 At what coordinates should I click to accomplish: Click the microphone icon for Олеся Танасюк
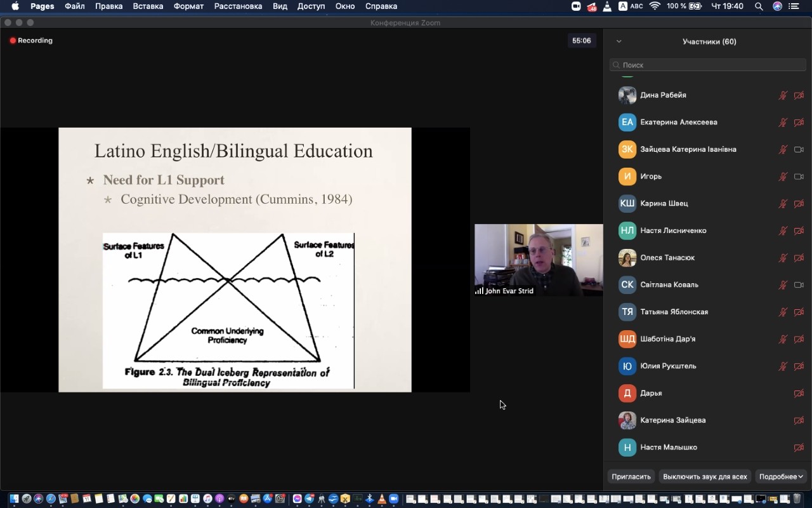click(x=783, y=258)
